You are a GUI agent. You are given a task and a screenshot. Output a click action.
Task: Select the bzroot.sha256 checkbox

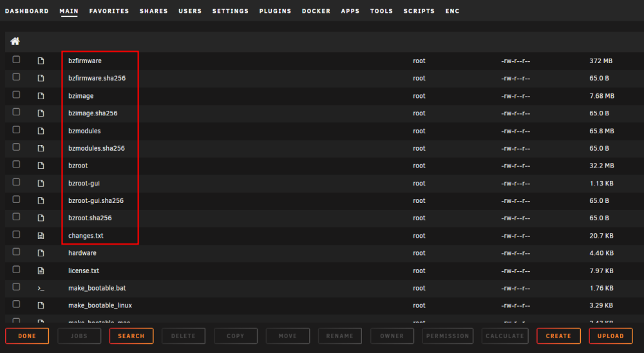tap(16, 216)
